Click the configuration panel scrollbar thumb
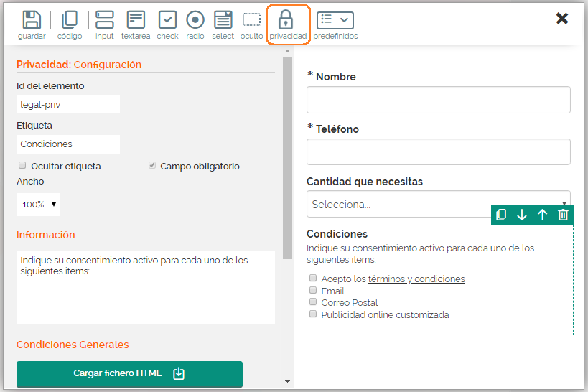This screenshot has width=588, height=392. click(288, 158)
